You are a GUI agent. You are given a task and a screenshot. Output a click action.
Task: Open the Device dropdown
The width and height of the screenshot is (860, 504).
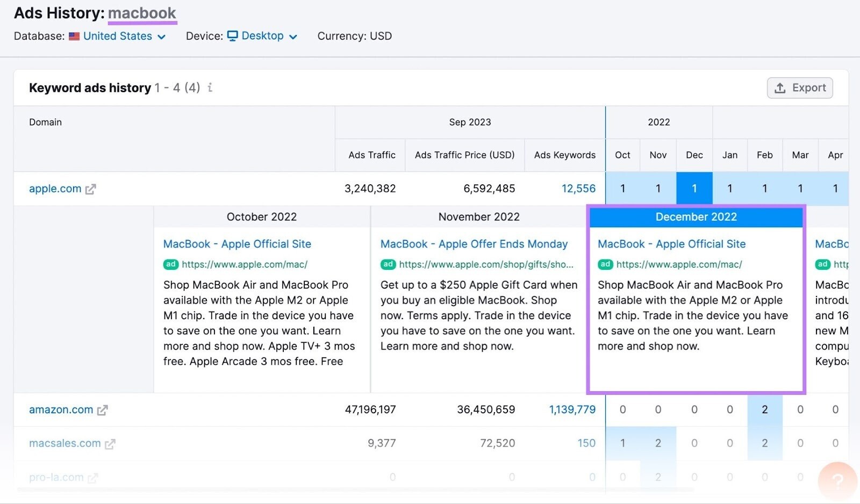(293, 37)
